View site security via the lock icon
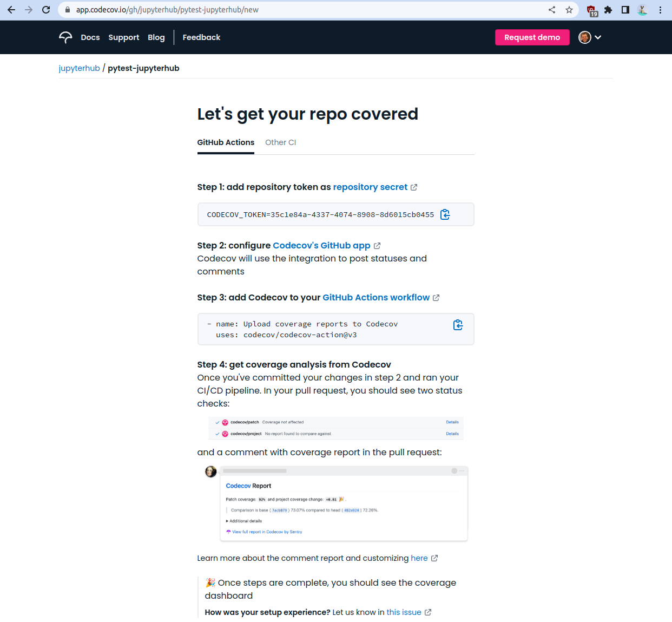 click(67, 9)
